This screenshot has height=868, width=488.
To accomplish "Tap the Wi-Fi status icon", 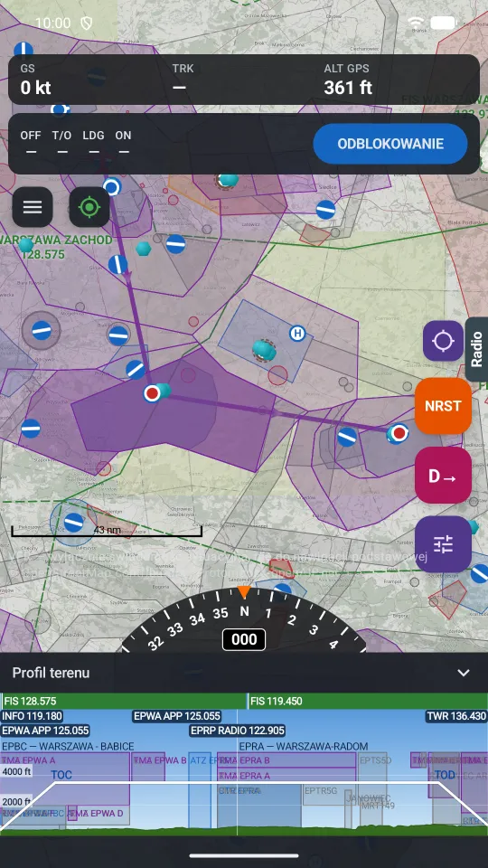I will [415, 23].
